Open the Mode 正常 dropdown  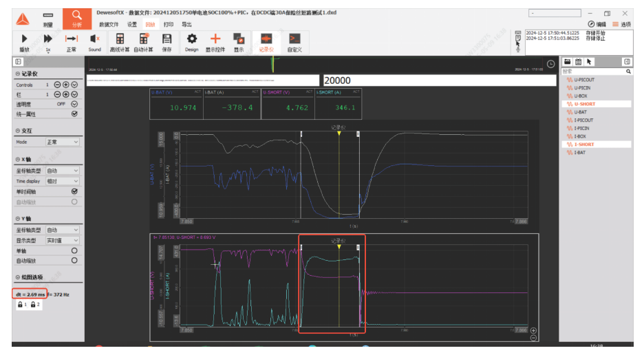pos(63,142)
